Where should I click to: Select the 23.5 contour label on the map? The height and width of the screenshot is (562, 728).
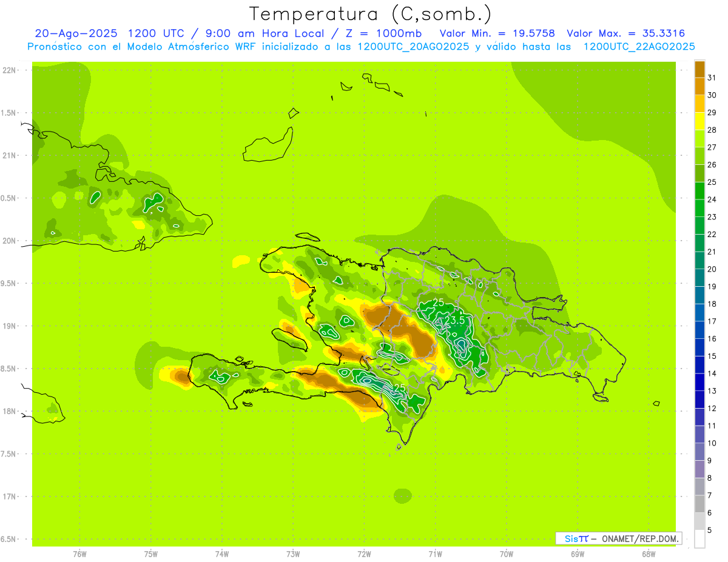coord(455,320)
